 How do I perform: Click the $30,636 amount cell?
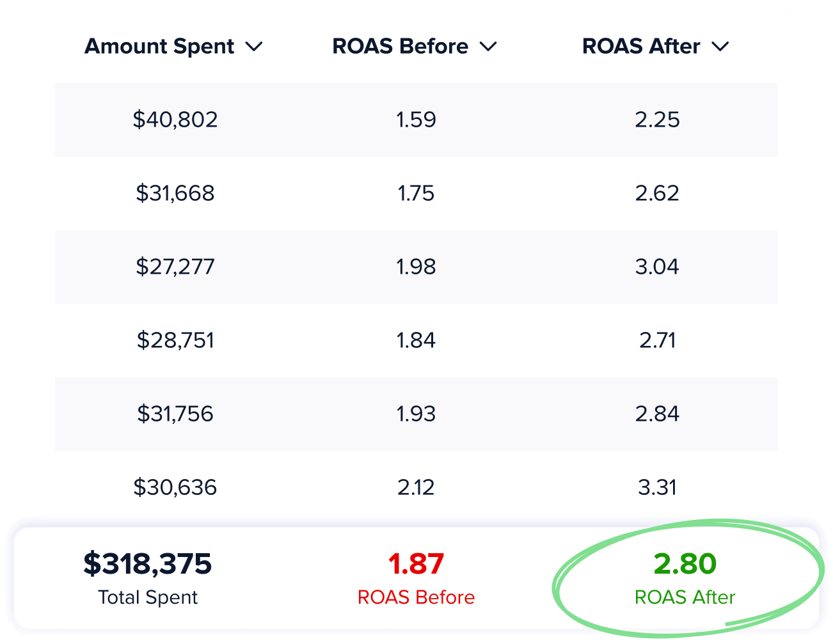[x=175, y=487]
